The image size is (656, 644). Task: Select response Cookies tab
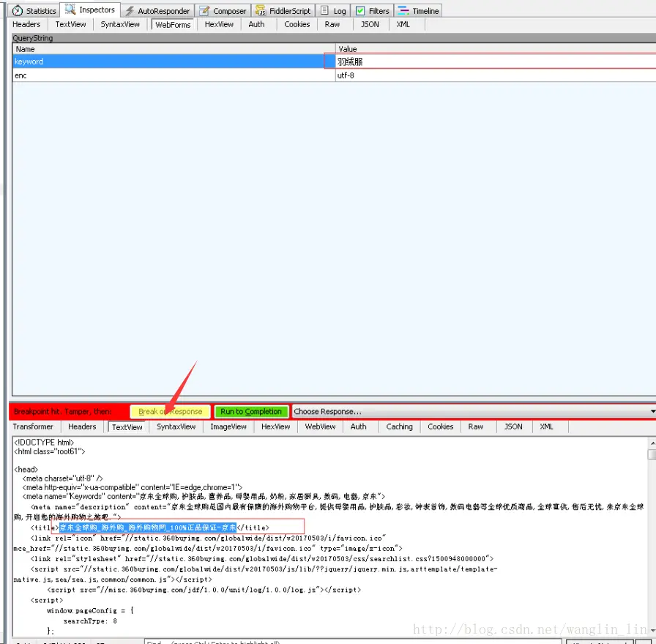(x=441, y=426)
